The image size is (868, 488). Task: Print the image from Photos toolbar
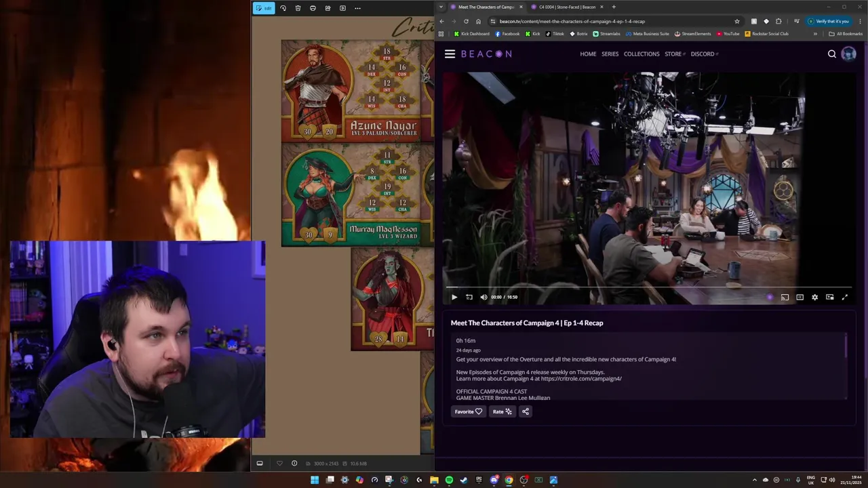point(313,8)
